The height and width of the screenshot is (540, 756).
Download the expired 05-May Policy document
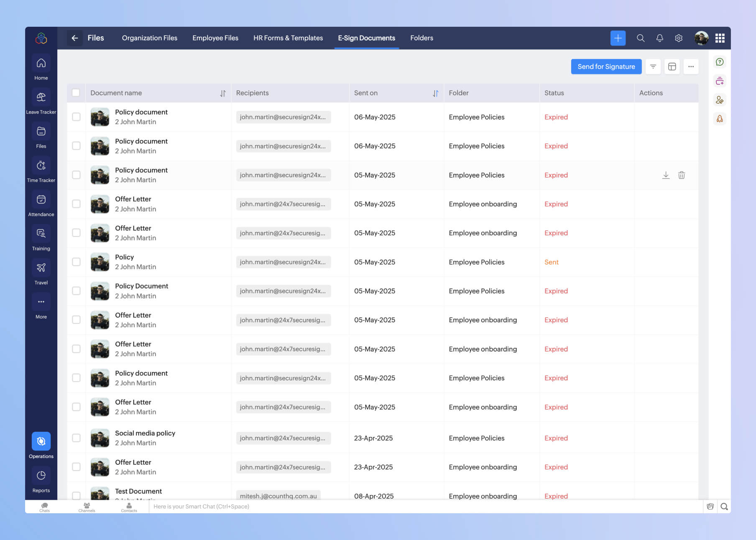pos(666,175)
